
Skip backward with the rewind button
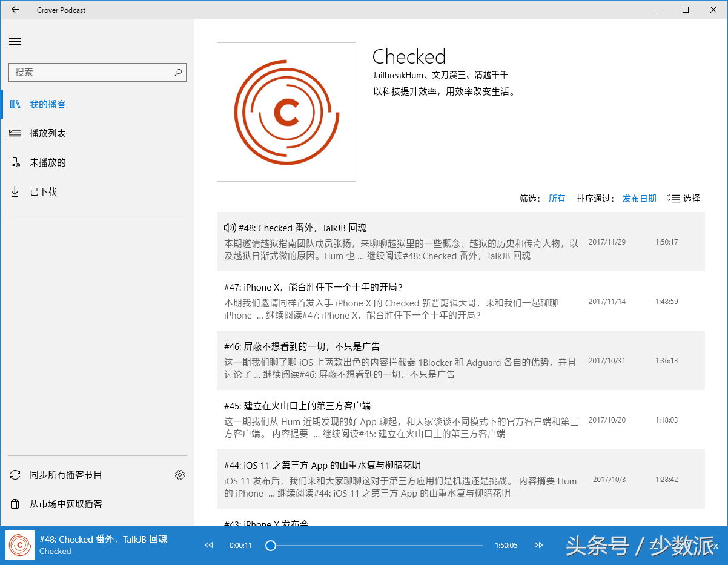point(209,545)
